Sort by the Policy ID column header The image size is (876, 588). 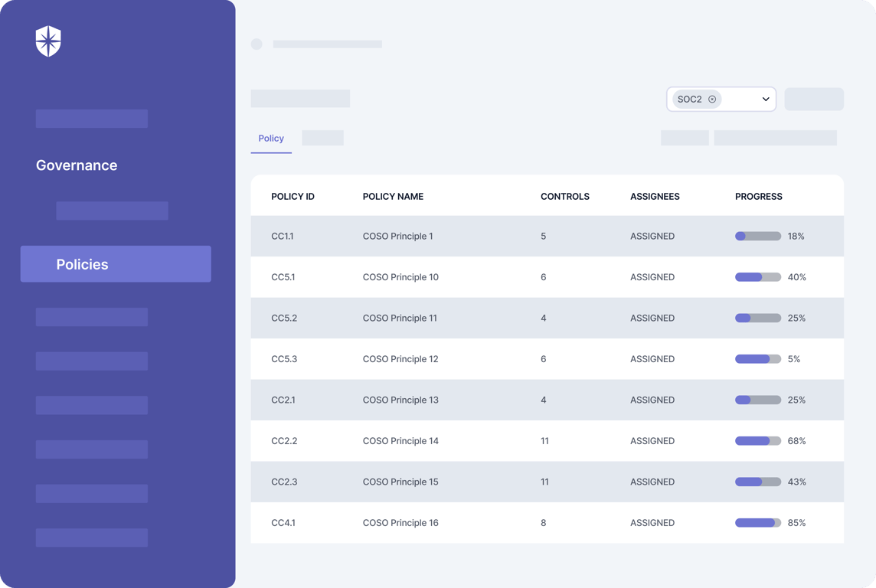(x=293, y=197)
